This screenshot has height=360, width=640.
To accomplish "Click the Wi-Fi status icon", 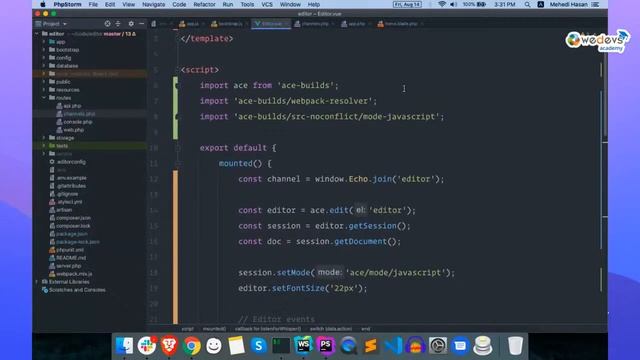I will [x=442, y=4].
